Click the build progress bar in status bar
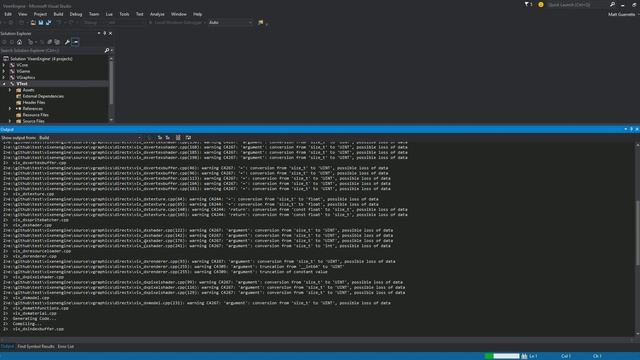Viewport: 640px width, 360px height. coord(502,356)
